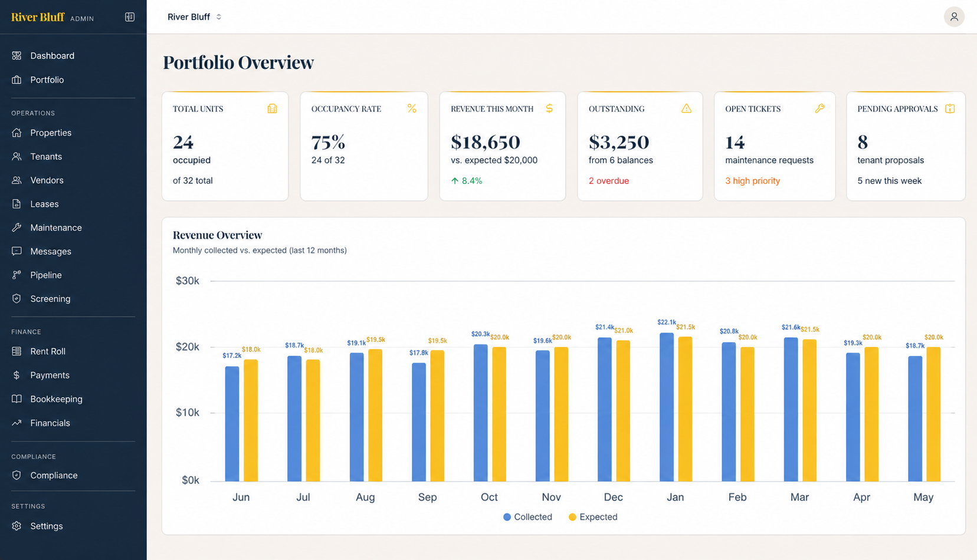The height and width of the screenshot is (560, 977).
Task: Click the Portfolio briefcase icon
Action: tap(17, 80)
